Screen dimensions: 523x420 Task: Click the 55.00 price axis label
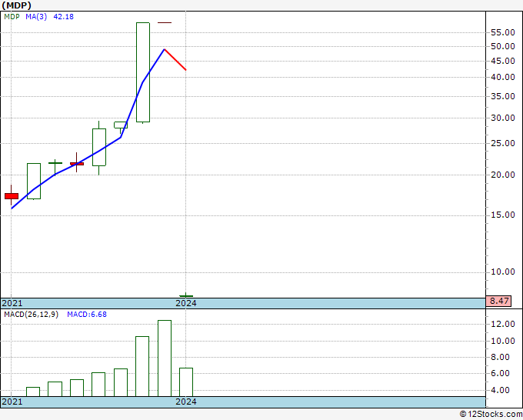[503, 32]
